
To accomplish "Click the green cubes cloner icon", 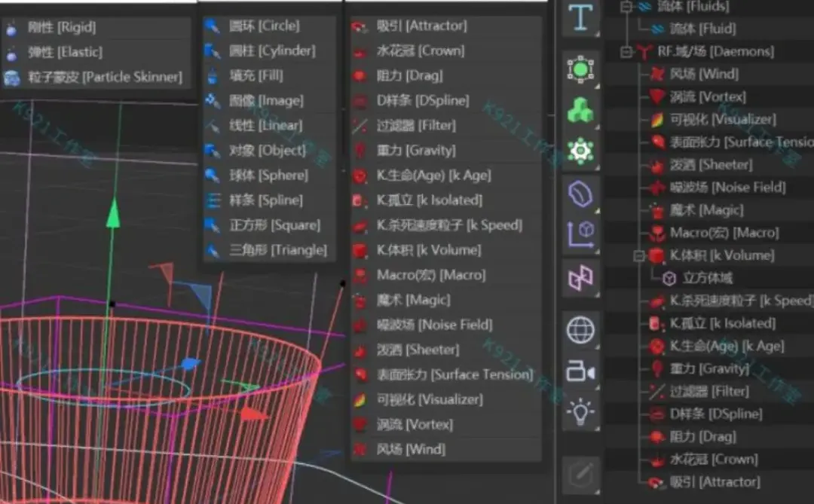I will click(x=580, y=110).
